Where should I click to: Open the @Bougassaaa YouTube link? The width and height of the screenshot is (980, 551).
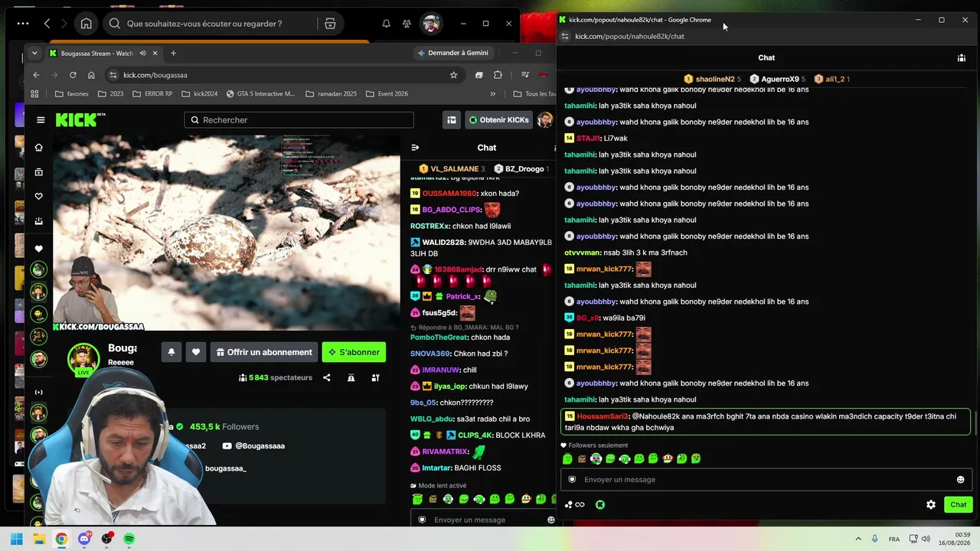[x=253, y=446]
